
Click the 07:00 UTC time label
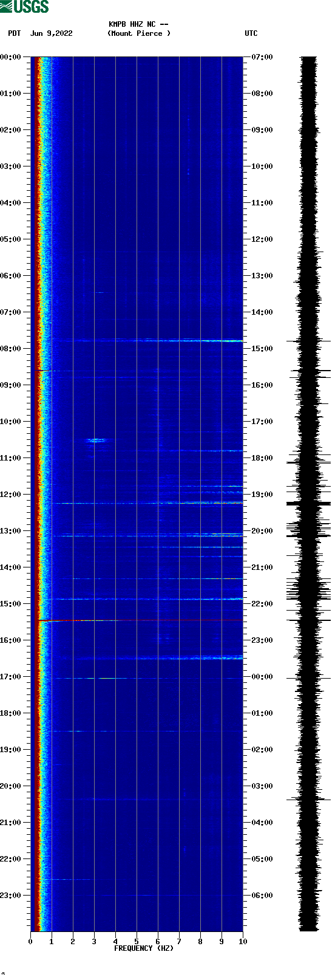click(262, 57)
